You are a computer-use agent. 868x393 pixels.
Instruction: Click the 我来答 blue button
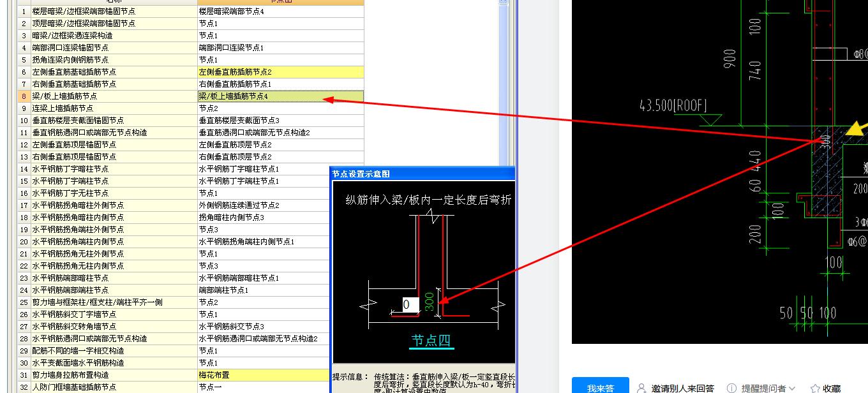pyautogui.click(x=601, y=385)
